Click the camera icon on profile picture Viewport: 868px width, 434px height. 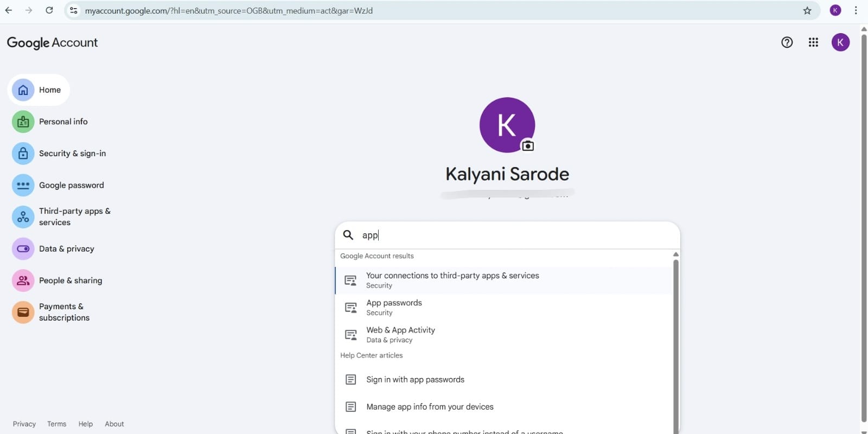(527, 146)
